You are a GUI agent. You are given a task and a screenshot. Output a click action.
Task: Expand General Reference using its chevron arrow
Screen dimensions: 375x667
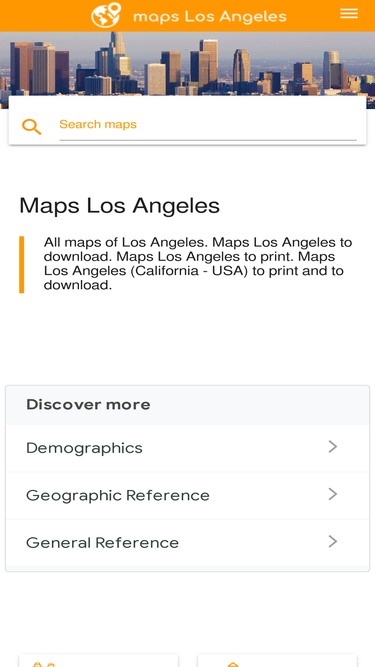333,542
